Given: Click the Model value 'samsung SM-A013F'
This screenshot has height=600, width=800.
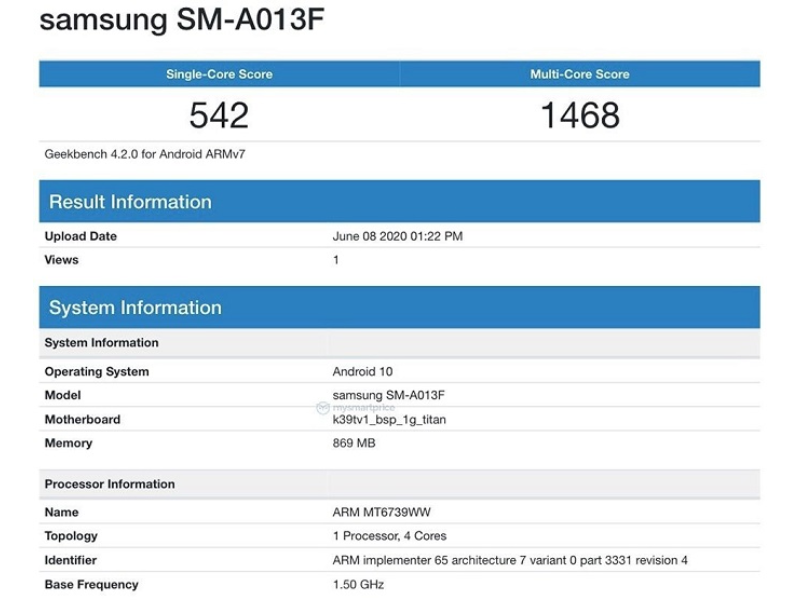Looking at the screenshot, I should pos(389,395).
